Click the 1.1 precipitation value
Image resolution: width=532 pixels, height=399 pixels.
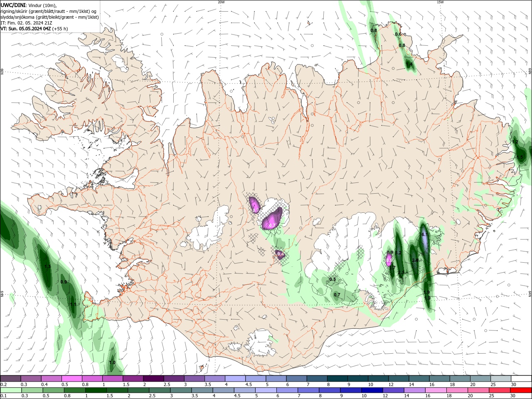[73, 304]
